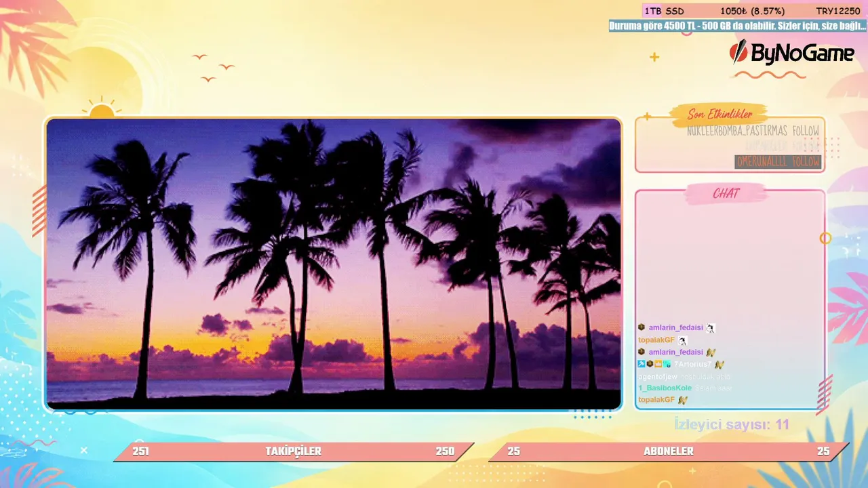The image size is (868, 488).
Task: Click the TAKİPÇİLER follower goal bar
Action: pos(294,451)
